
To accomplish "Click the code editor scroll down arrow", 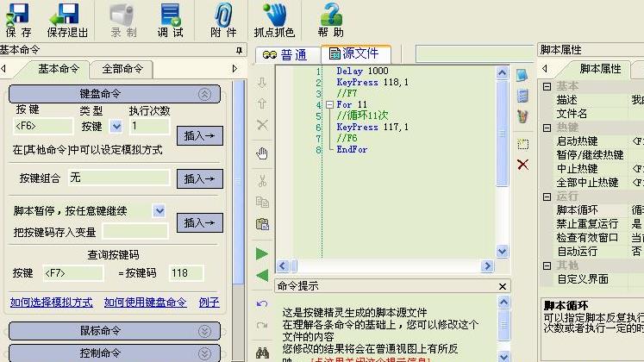I will (x=502, y=251).
